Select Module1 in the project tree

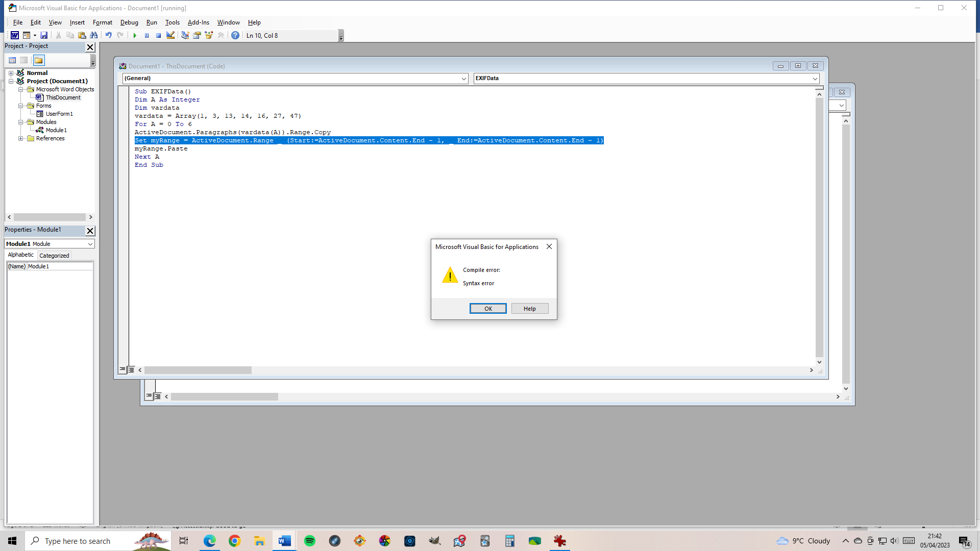pyautogui.click(x=56, y=130)
